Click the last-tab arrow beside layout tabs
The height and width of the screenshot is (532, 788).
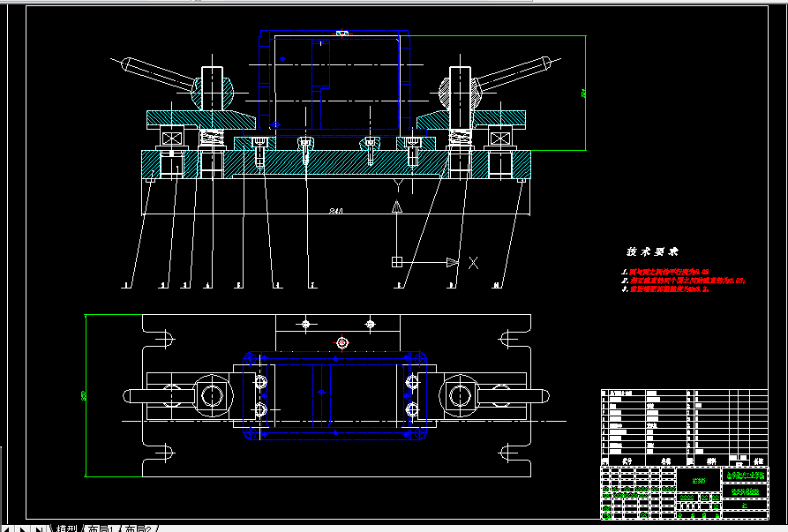pos(38,529)
